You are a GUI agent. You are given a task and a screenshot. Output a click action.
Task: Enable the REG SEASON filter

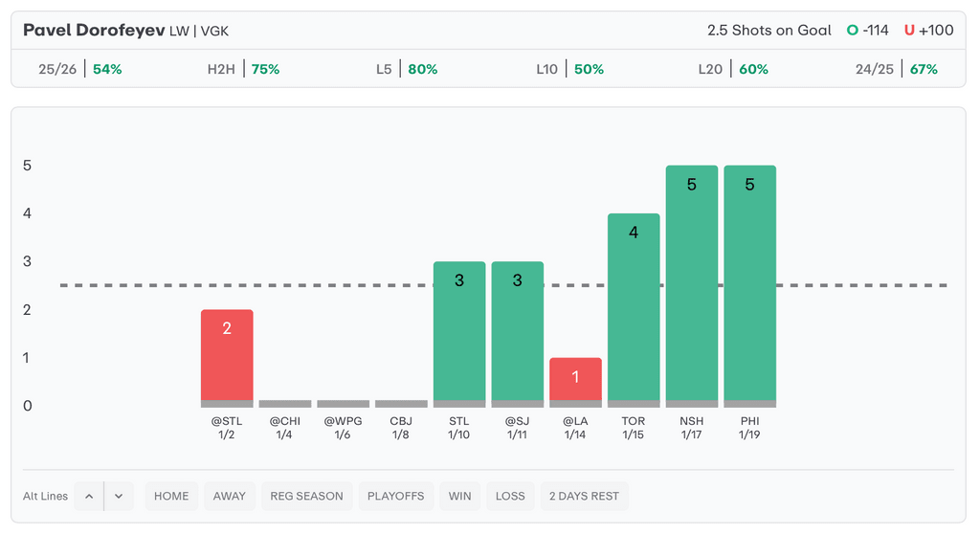(x=306, y=496)
